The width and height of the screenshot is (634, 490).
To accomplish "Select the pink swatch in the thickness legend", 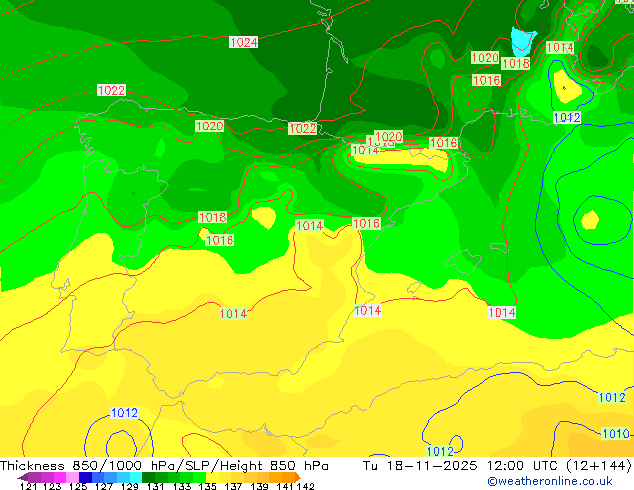I will 72,477.
